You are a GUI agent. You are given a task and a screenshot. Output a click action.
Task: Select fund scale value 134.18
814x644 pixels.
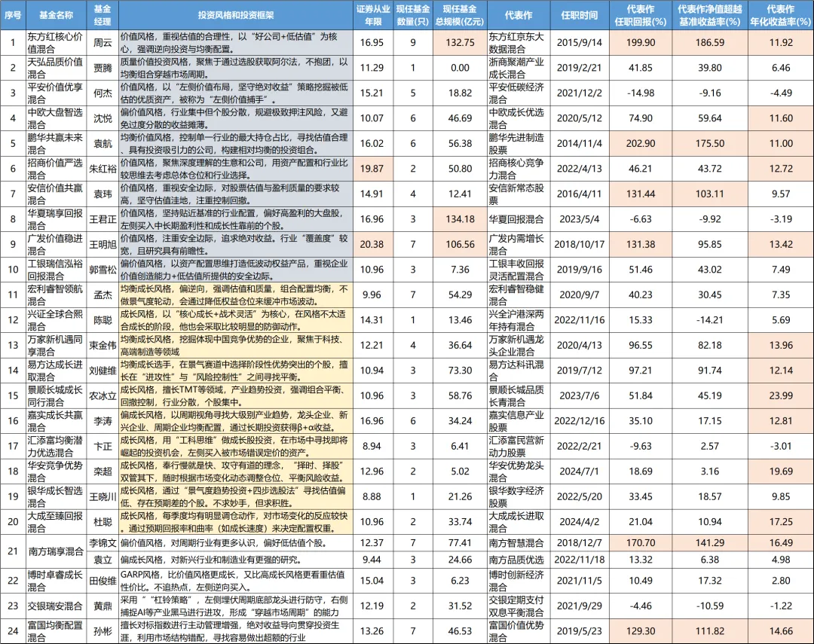point(460,219)
